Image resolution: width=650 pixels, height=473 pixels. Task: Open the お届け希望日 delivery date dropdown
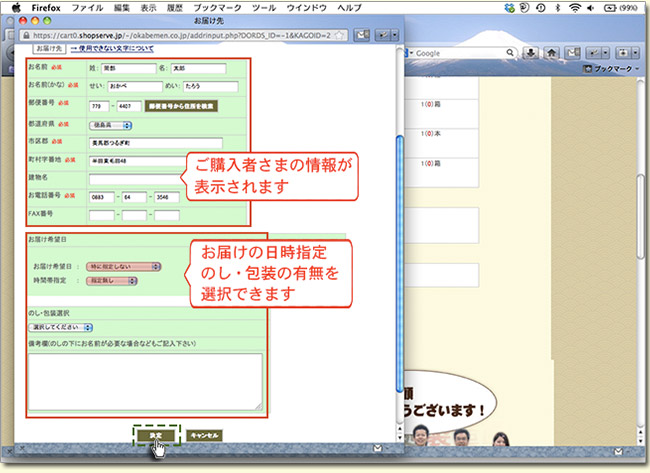(x=124, y=267)
